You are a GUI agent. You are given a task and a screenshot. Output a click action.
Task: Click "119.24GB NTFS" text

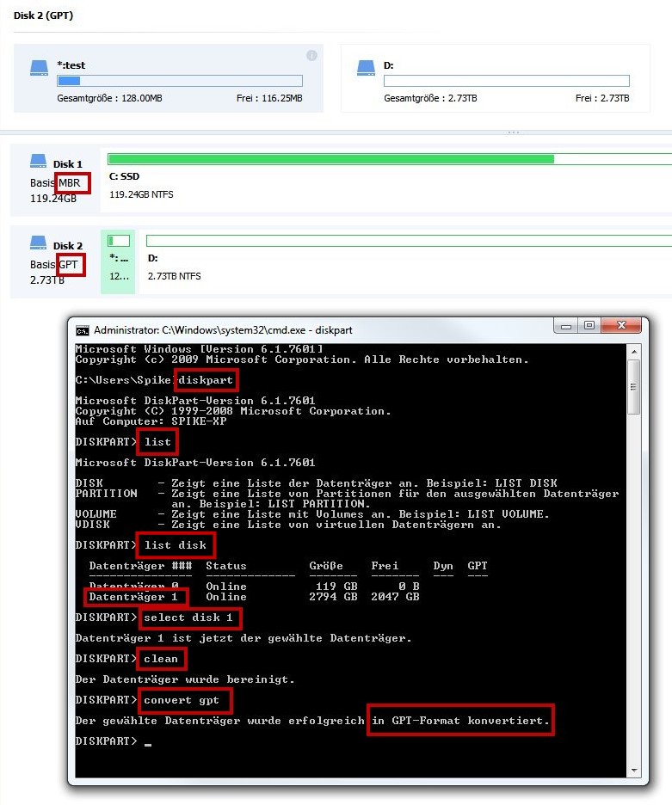coord(141,194)
